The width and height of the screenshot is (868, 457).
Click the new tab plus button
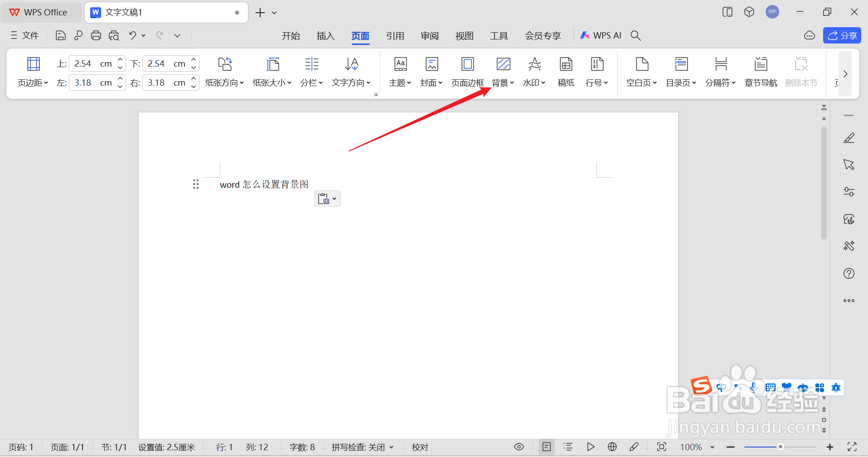(260, 13)
